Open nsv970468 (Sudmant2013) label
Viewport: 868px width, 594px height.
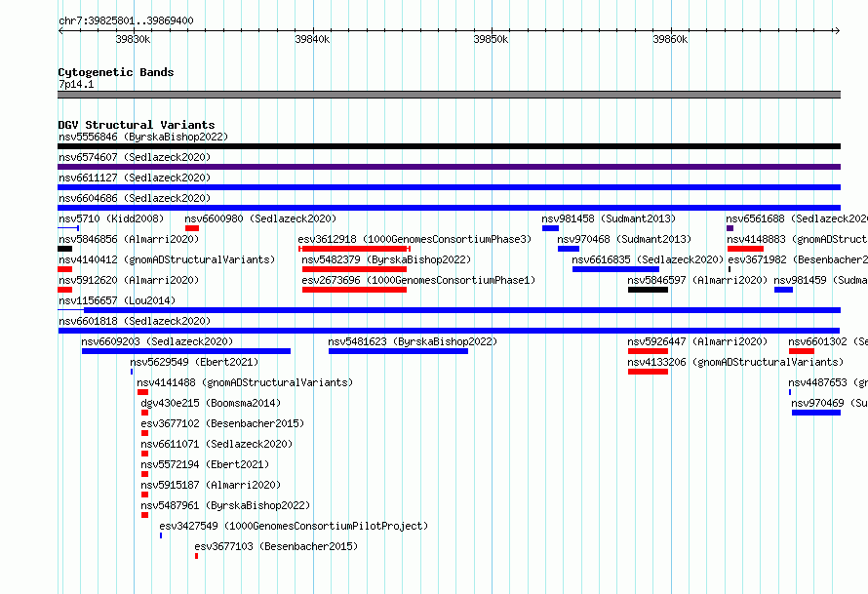[624, 239]
